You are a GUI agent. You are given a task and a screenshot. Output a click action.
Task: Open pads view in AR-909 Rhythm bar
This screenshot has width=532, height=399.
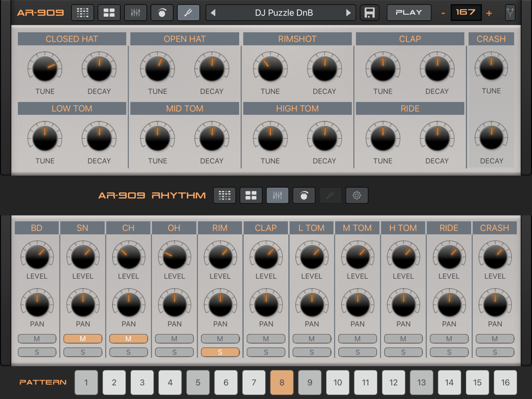(251, 196)
